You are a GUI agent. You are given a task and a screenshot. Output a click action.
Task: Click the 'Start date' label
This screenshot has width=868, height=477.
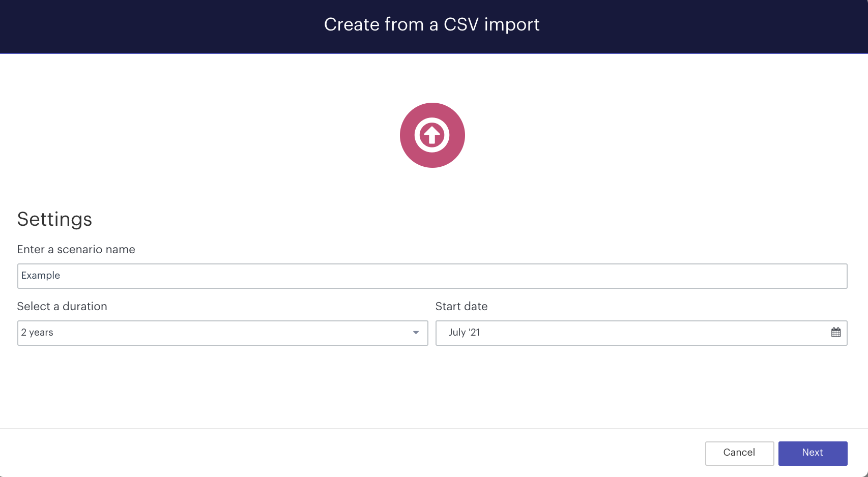(x=461, y=307)
